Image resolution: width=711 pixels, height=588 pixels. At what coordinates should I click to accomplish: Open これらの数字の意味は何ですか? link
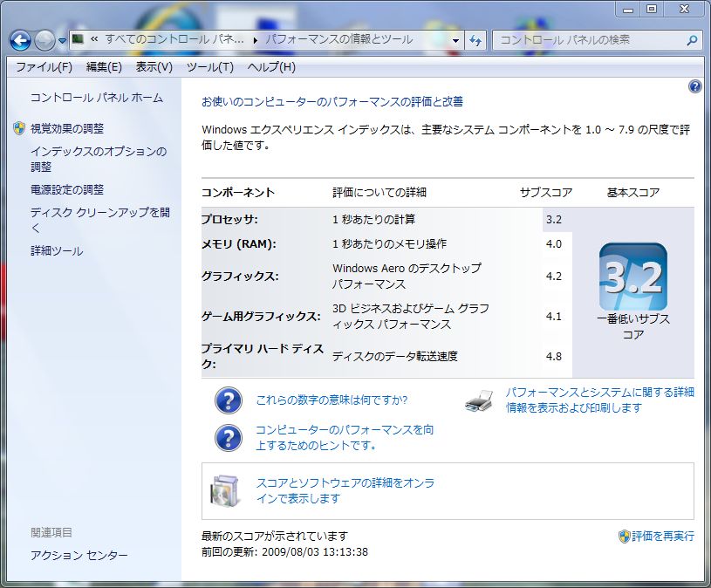coord(332,400)
